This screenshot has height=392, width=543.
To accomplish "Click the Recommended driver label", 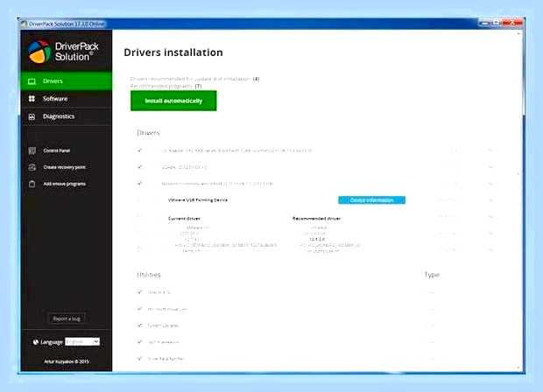I will point(316,219).
